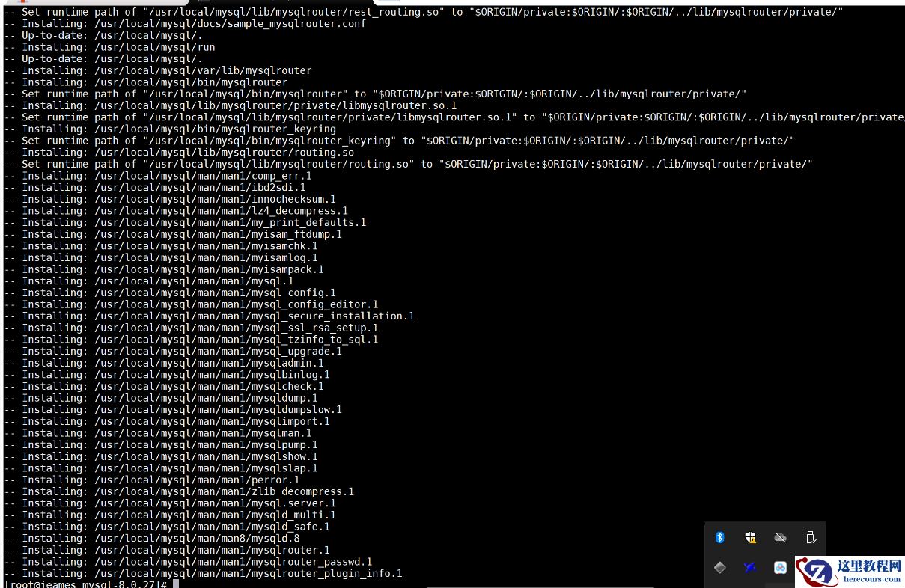
Task: Click the blue four-pointed tray icon
Action: (x=750, y=568)
